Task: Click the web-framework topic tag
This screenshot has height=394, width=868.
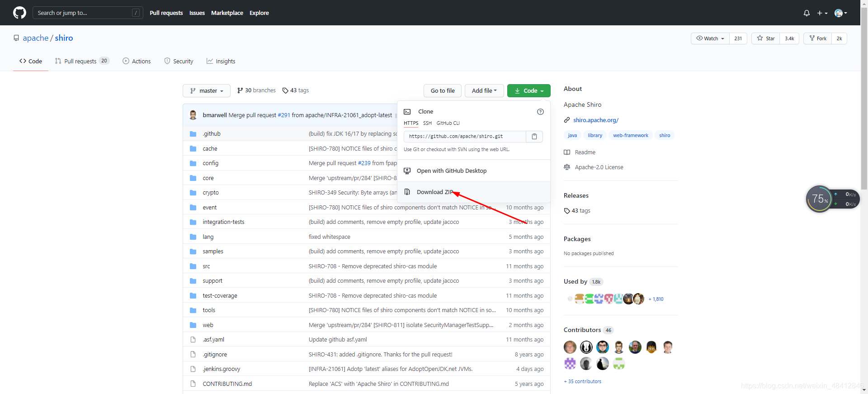Action: coord(631,135)
